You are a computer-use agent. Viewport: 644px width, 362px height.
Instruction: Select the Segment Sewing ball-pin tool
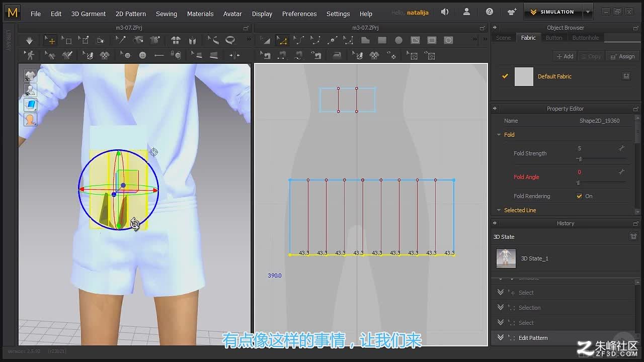point(138,40)
